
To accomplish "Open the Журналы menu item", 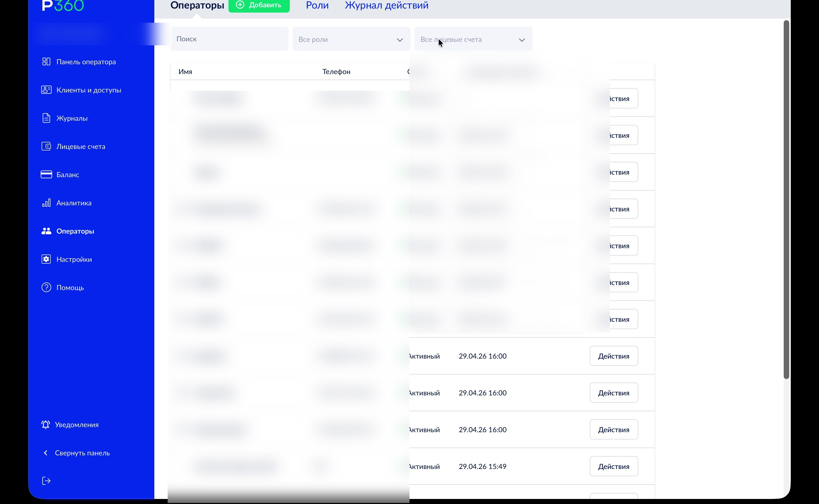I will [x=72, y=118].
